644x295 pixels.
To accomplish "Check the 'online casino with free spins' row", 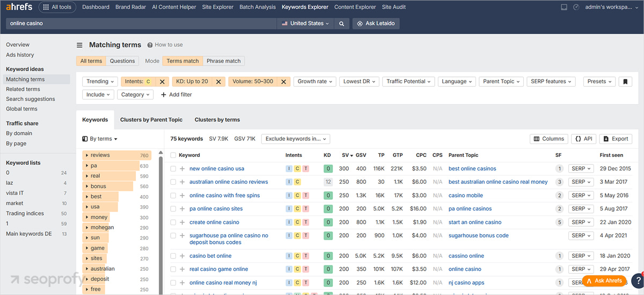I will [173, 196].
